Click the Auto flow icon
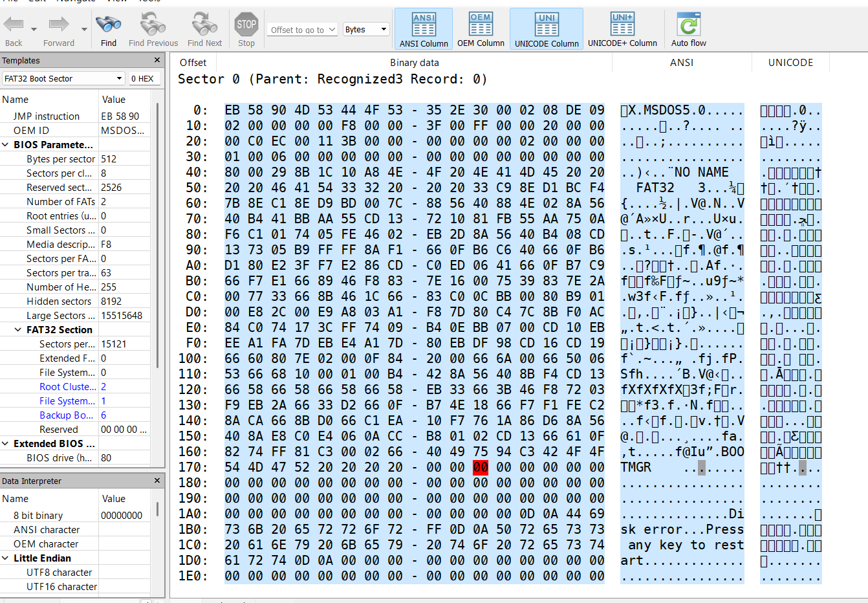 (x=689, y=25)
